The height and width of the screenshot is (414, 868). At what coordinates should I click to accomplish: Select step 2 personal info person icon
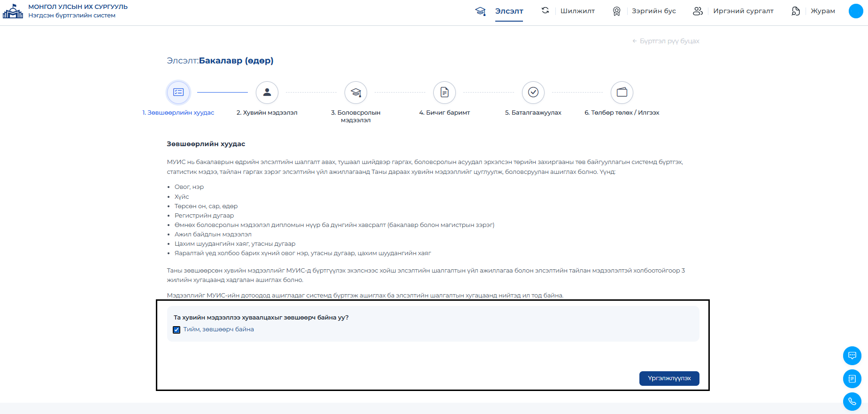click(x=267, y=92)
